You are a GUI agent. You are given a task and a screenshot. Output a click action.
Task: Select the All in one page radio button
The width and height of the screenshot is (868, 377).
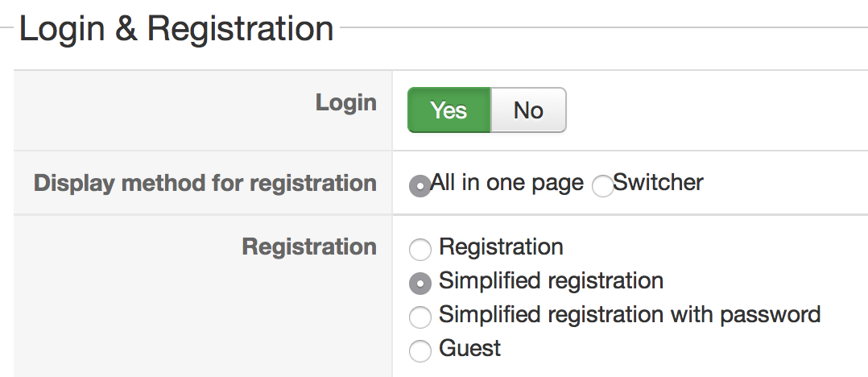tap(420, 186)
